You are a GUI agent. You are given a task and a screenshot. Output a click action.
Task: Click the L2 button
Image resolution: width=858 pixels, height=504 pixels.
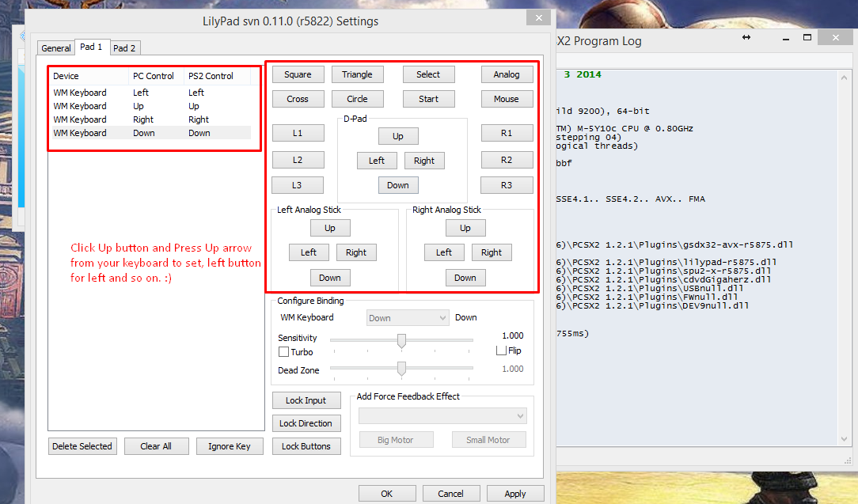coord(298,160)
